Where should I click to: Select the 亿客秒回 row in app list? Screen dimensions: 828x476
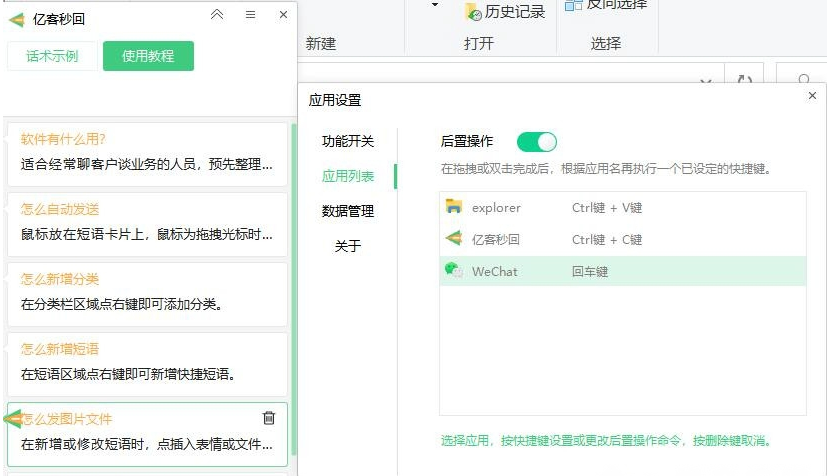tap(623, 239)
